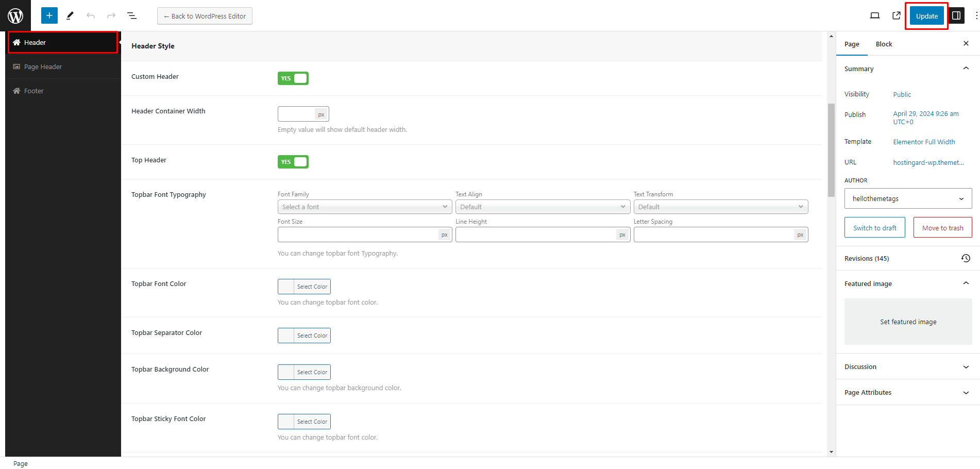Image resolution: width=980 pixels, height=469 pixels.
Task: Toggle the Settings sidebar panel icon
Action: click(x=956, y=15)
